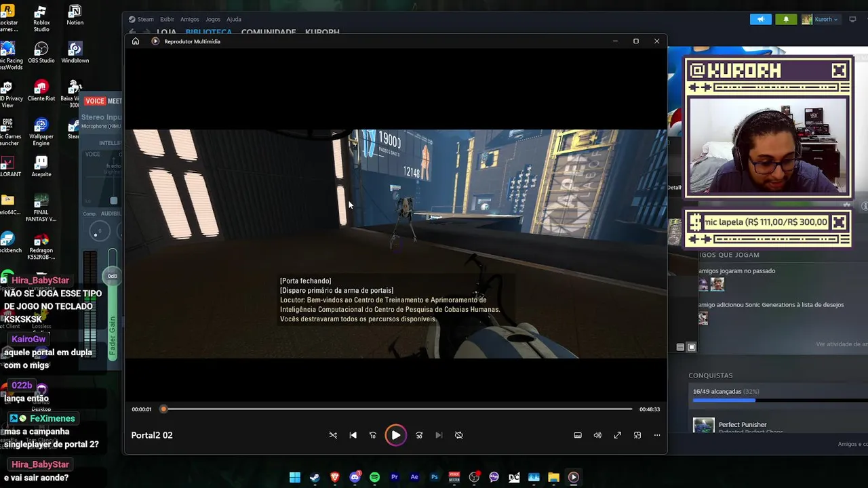Open the Notion desktop shortcut
This screenshot has height=488, width=868.
pyautogui.click(x=75, y=16)
